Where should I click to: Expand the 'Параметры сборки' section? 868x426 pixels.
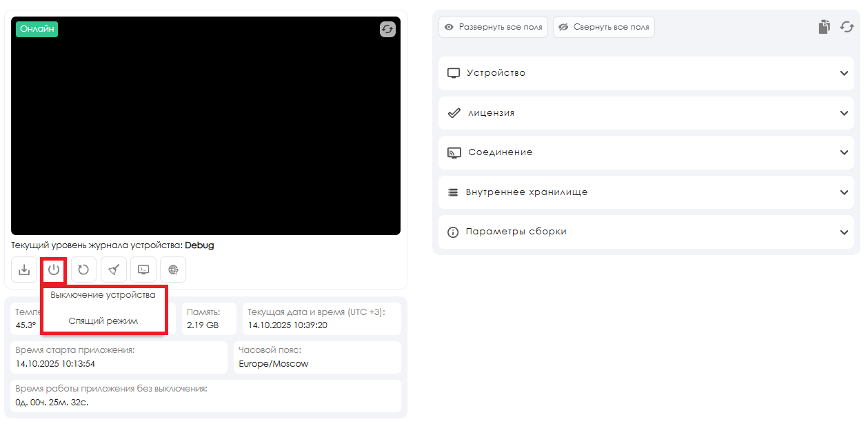(x=646, y=232)
